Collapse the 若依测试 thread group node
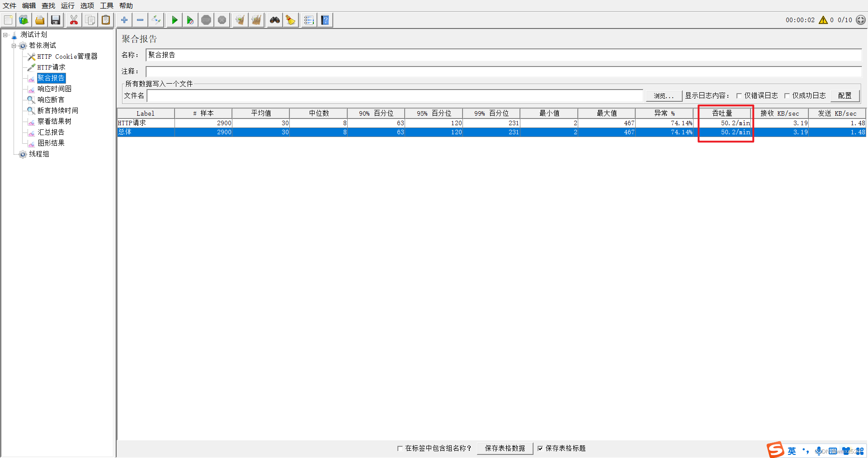 14,46
